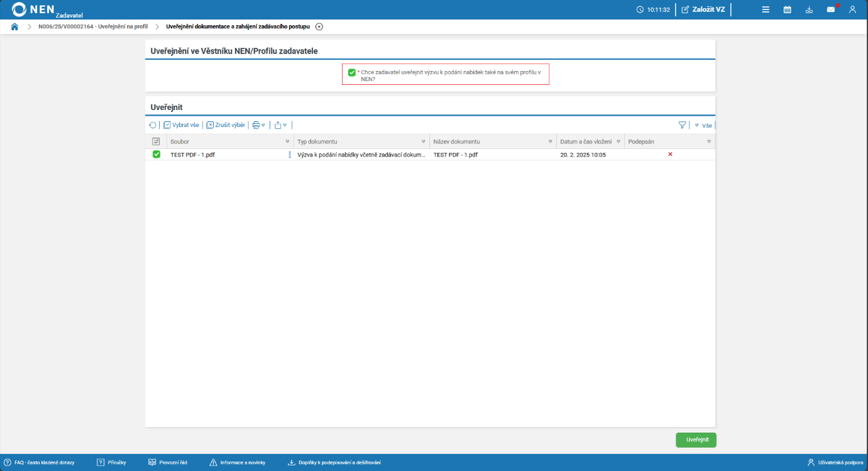
Task: Click the column settings icon in table header
Action: (157, 141)
